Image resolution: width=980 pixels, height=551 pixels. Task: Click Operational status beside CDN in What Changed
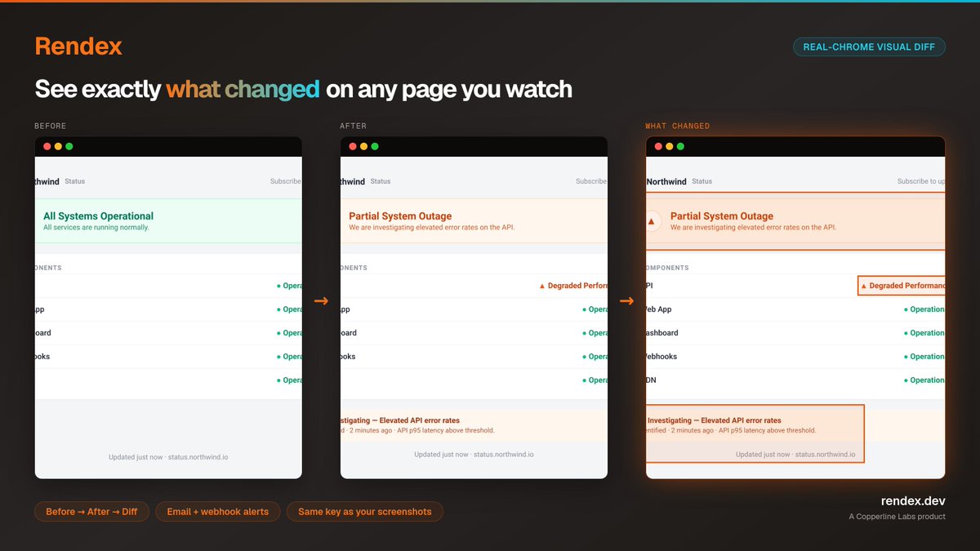click(x=924, y=380)
